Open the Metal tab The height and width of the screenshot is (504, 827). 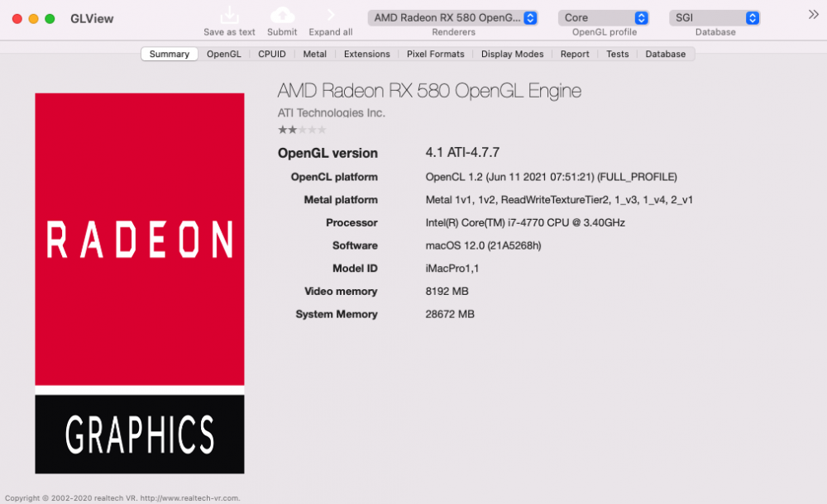pos(314,54)
